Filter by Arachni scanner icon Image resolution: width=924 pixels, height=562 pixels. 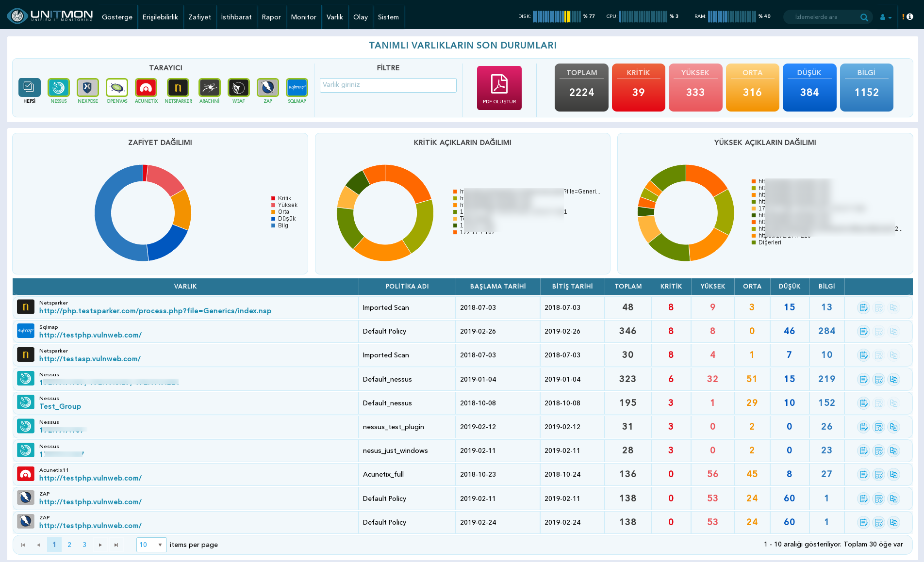pos(209,88)
